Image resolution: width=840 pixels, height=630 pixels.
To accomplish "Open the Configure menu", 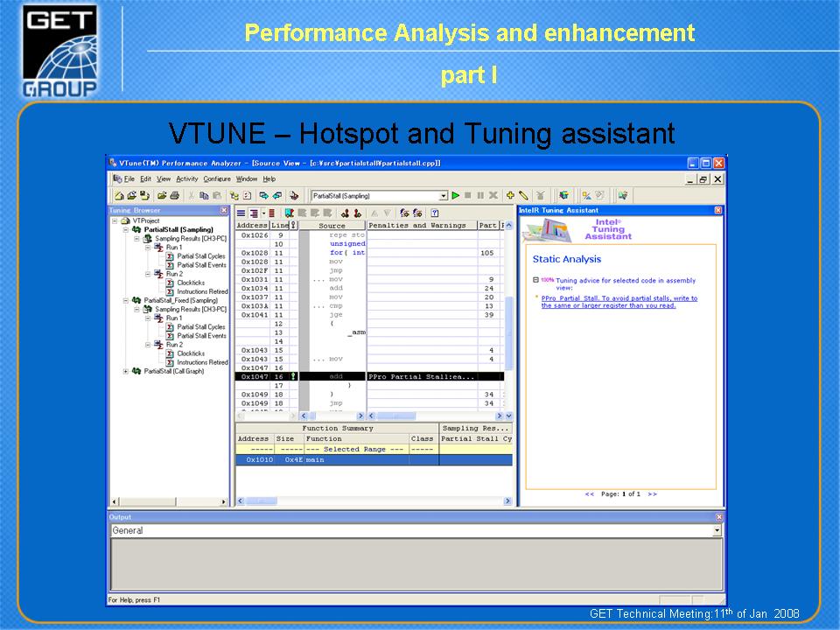I will point(217,178).
